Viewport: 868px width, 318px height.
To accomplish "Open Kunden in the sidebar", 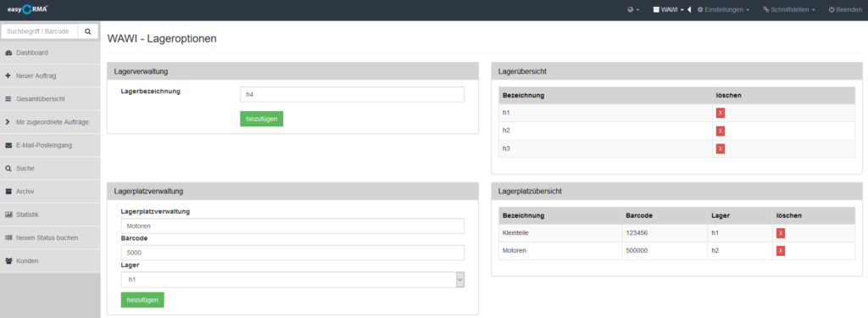I will click(x=50, y=260).
